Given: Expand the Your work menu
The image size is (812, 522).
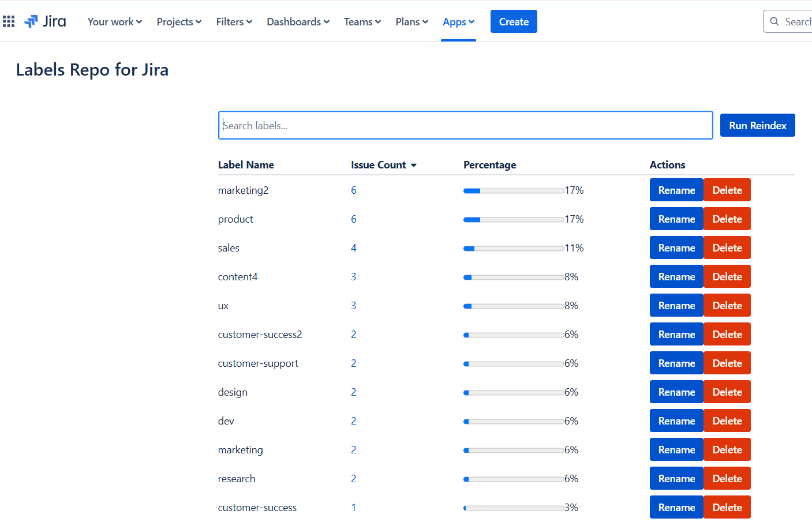Looking at the screenshot, I should 115,22.
